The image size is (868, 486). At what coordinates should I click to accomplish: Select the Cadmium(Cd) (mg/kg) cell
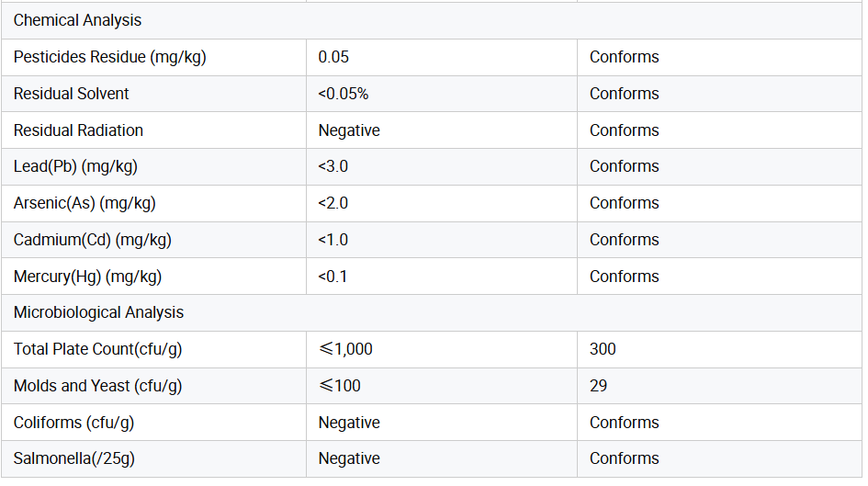pyautogui.click(x=92, y=240)
